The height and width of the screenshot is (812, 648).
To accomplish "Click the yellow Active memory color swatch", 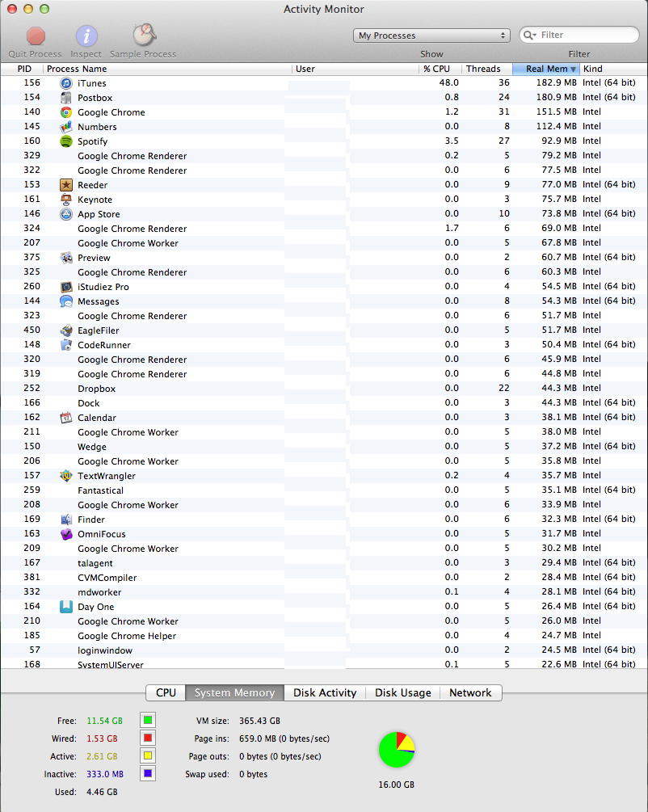I will [x=148, y=755].
